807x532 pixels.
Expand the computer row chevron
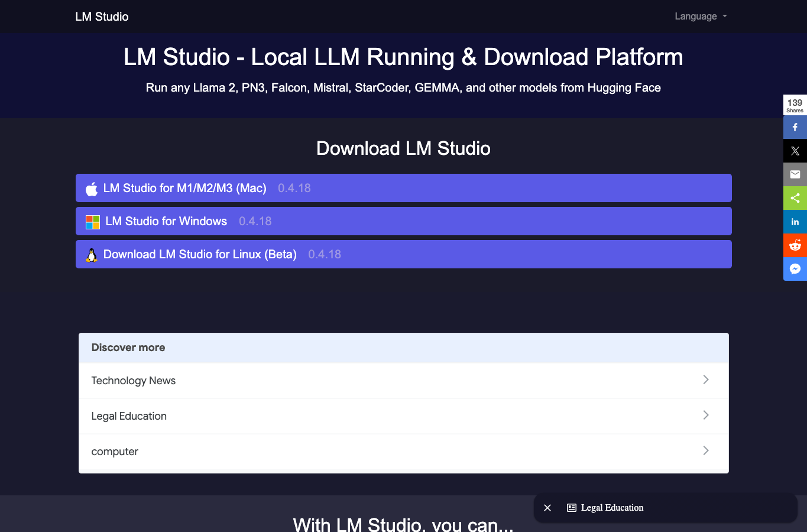click(x=706, y=450)
